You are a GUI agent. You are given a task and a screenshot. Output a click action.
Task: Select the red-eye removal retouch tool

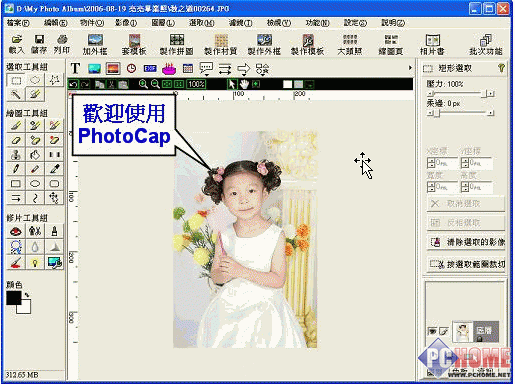click(x=16, y=231)
